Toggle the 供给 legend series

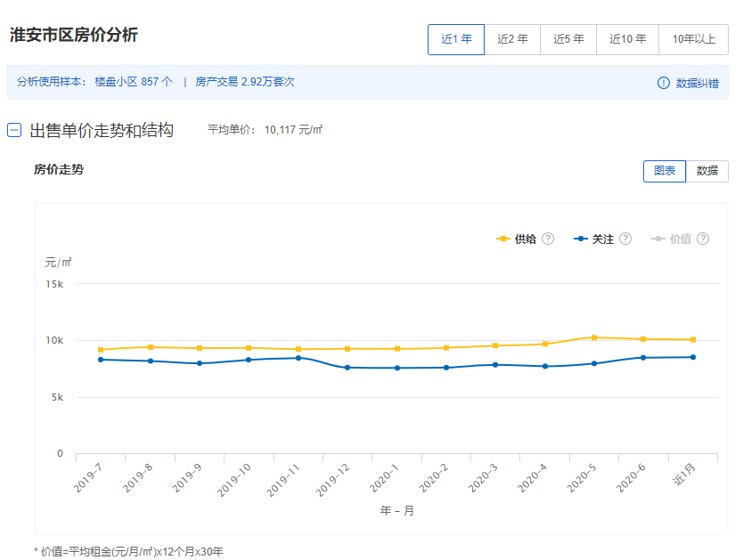click(517, 239)
